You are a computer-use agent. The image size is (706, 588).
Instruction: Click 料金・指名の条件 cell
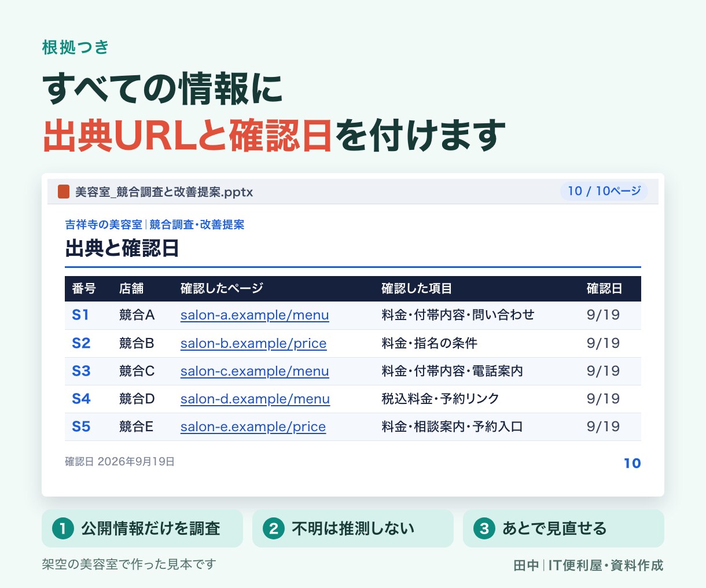pyautogui.click(x=429, y=343)
